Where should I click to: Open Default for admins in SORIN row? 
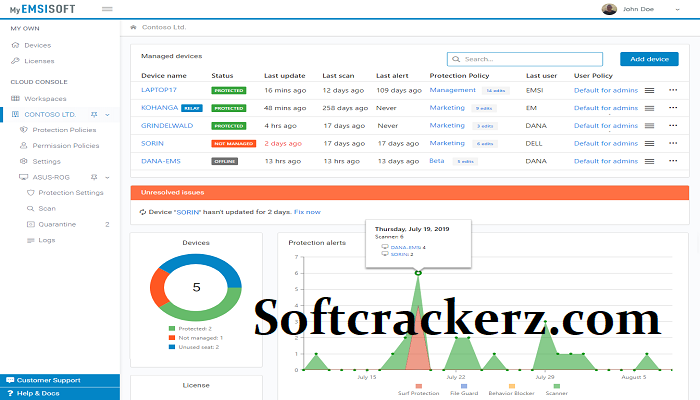click(x=606, y=143)
